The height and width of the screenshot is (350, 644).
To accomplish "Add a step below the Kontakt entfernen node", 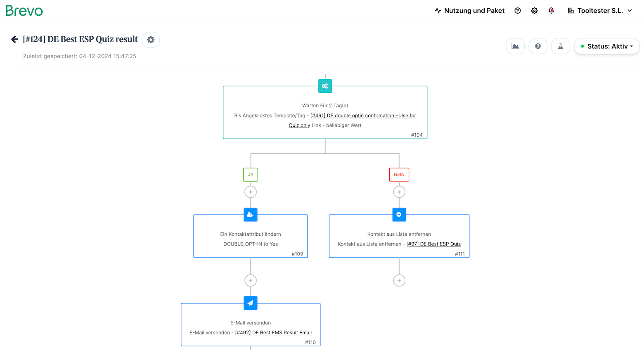I will [399, 281].
